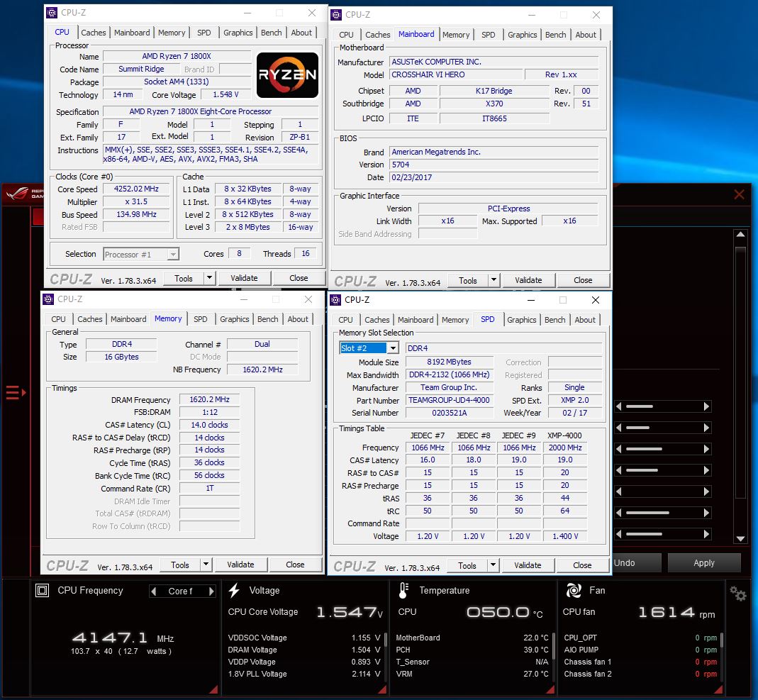758x700 pixels.
Task: Click the right arrow of the topmost ROG slider
Action: pyautogui.click(x=707, y=406)
